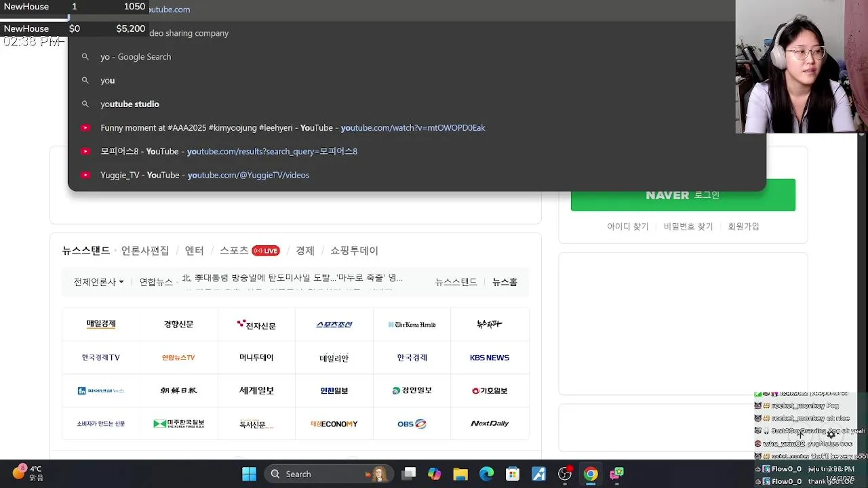Open the 전자신문 press logo
Viewport: 868px width, 488px height.
[256, 324]
